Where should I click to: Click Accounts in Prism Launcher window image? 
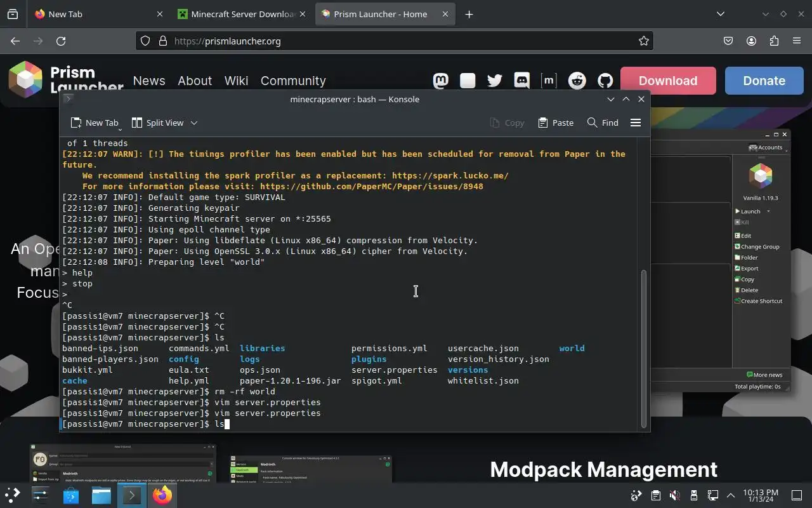pyautogui.click(x=766, y=147)
